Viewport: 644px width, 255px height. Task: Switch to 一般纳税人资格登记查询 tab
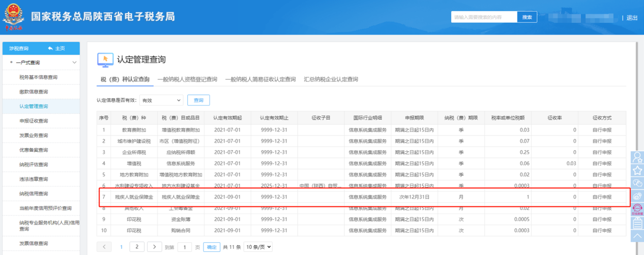(x=187, y=79)
